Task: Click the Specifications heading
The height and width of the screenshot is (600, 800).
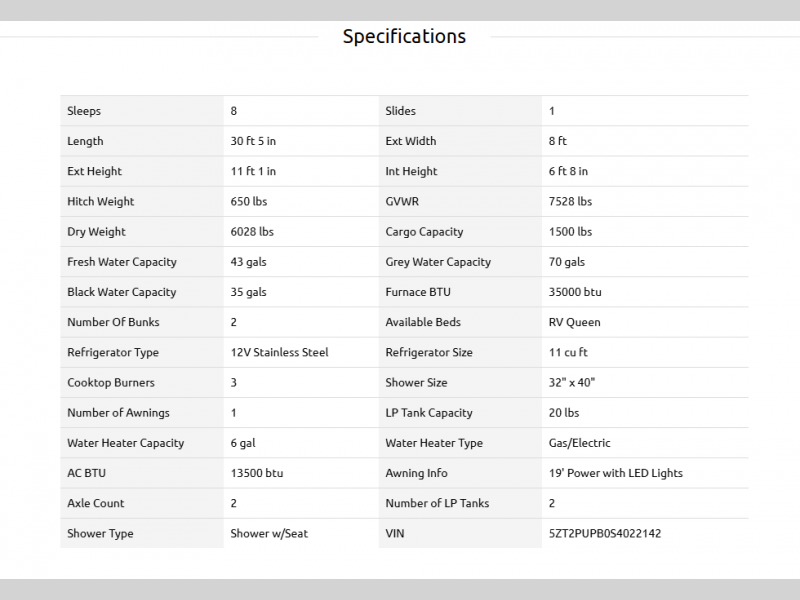Action: [404, 37]
